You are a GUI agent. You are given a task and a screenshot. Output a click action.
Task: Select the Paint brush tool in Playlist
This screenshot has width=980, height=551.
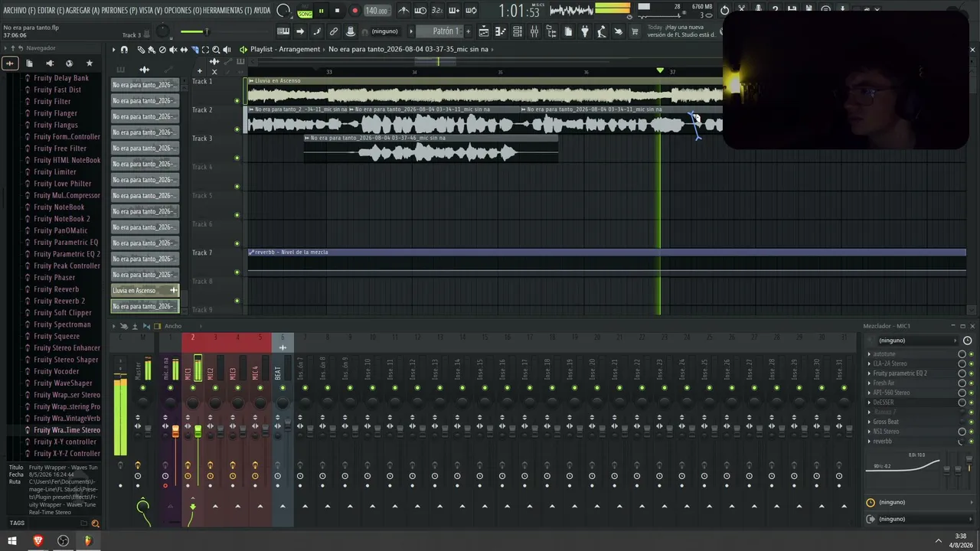[152, 50]
